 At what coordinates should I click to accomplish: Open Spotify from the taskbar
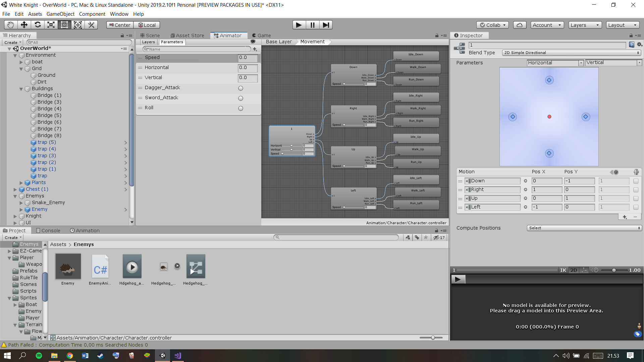point(39,356)
